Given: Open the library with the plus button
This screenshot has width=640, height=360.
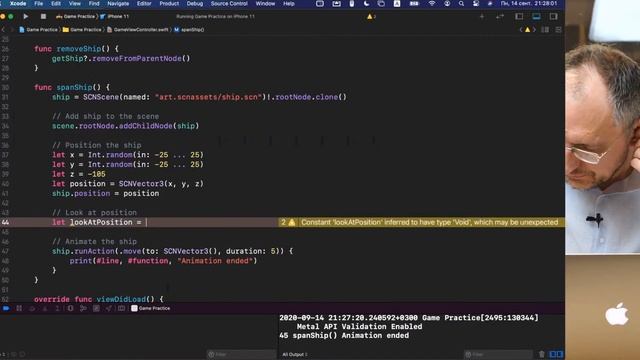Looking at the screenshot, I should 482,16.
